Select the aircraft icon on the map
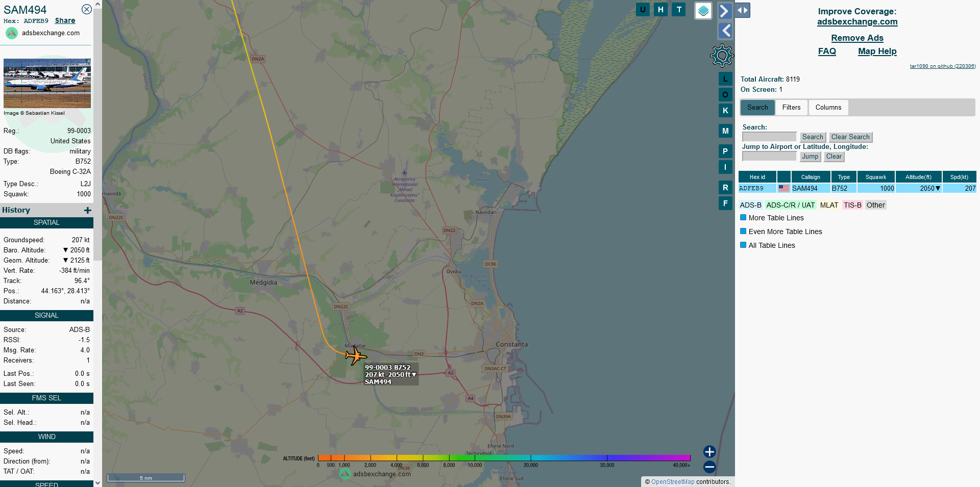Image resolution: width=980 pixels, height=487 pixels. click(x=356, y=355)
